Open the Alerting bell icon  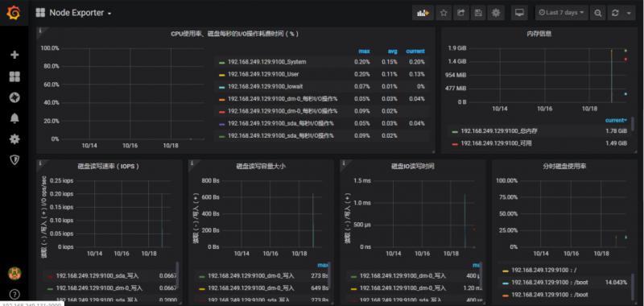coord(14,118)
